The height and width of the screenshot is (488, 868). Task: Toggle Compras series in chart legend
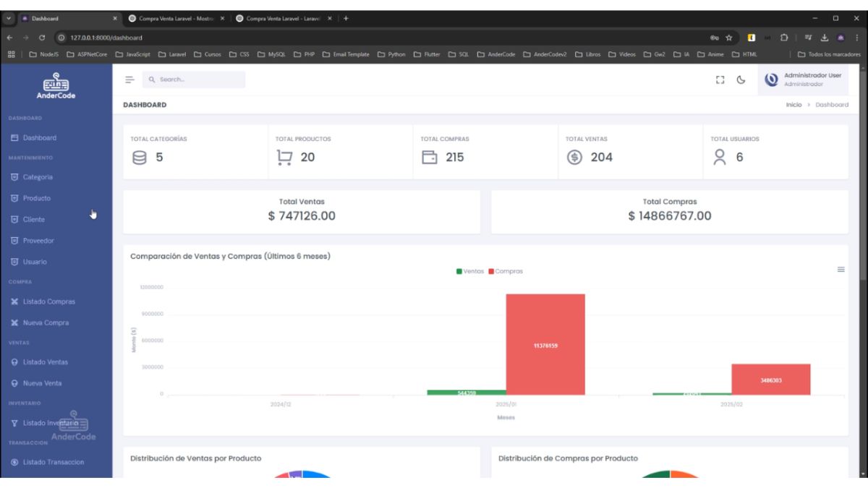(506, 271)
